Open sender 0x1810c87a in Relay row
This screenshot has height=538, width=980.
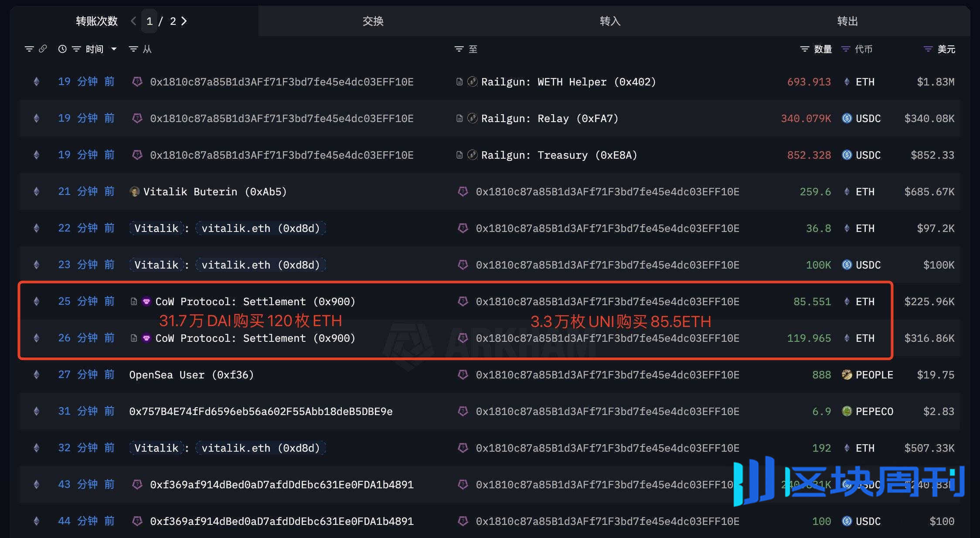click(282, 119)
